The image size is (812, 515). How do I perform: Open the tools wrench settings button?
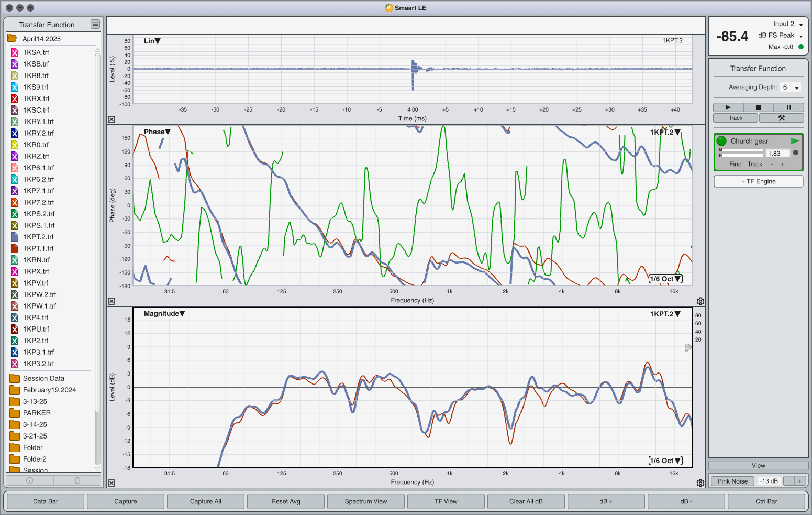tap(781, 118)
